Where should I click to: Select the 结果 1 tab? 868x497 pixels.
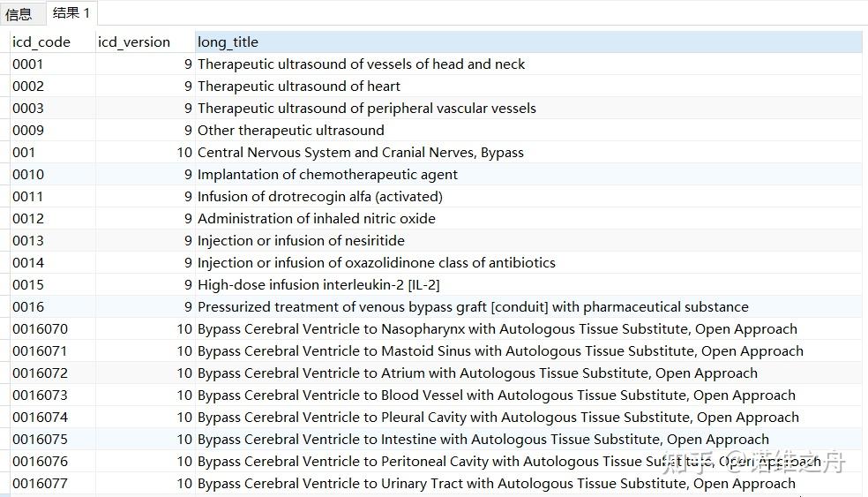[71, 12]
